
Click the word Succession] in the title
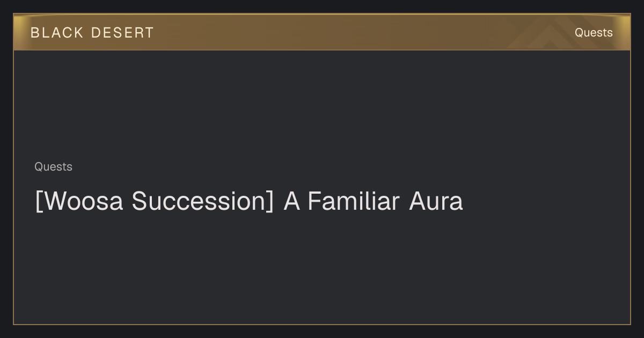click(203, 202)
